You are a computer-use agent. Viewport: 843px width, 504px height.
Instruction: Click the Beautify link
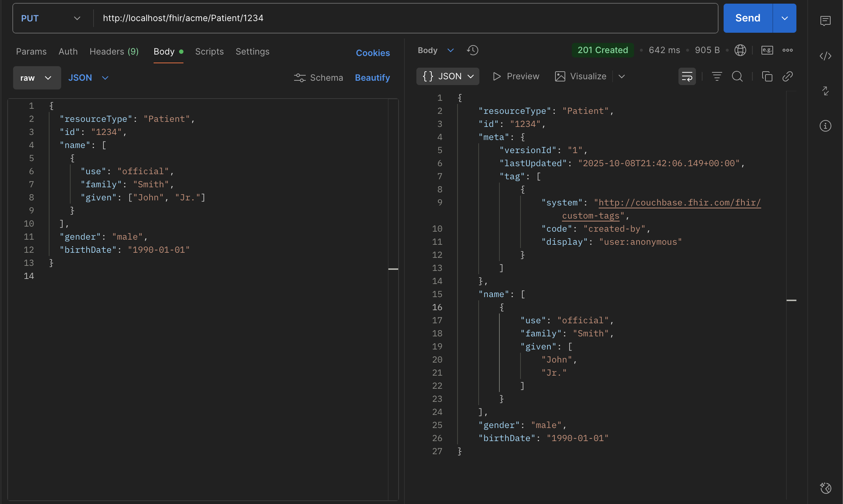(372, 78)
